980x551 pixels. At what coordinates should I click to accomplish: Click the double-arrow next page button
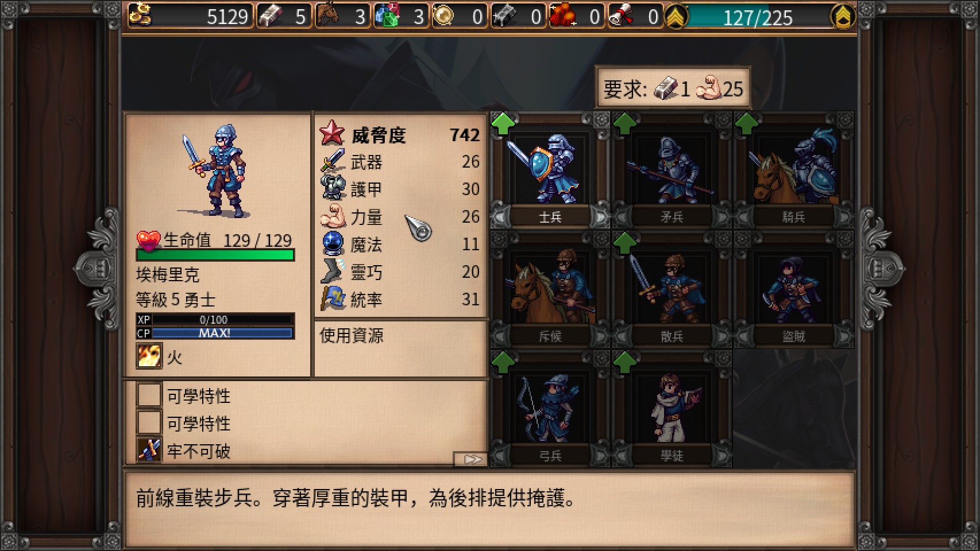[x=470, y=459]
